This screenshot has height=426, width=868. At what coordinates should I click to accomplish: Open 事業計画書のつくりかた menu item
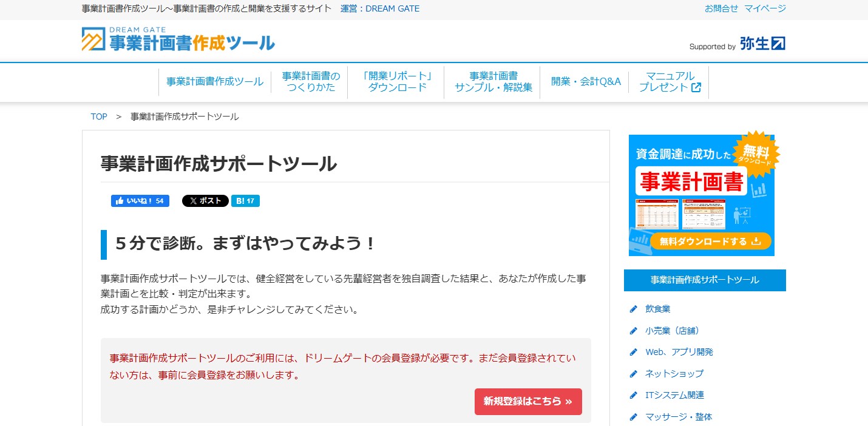311,82
